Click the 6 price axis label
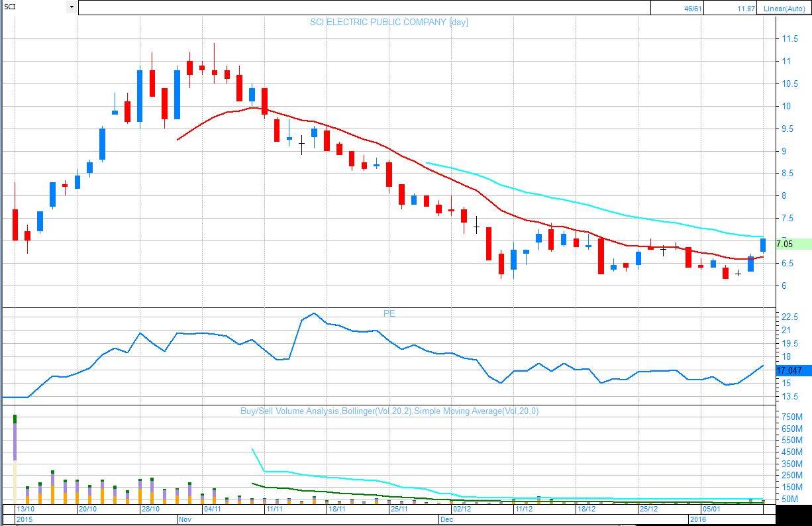The image size is (812, 526). tap(784, 286)
